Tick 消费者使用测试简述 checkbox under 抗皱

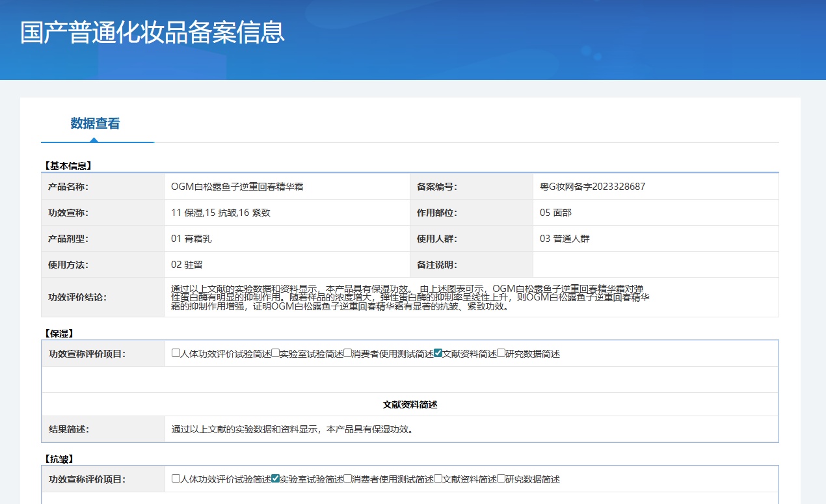click(x=348, y=479)
